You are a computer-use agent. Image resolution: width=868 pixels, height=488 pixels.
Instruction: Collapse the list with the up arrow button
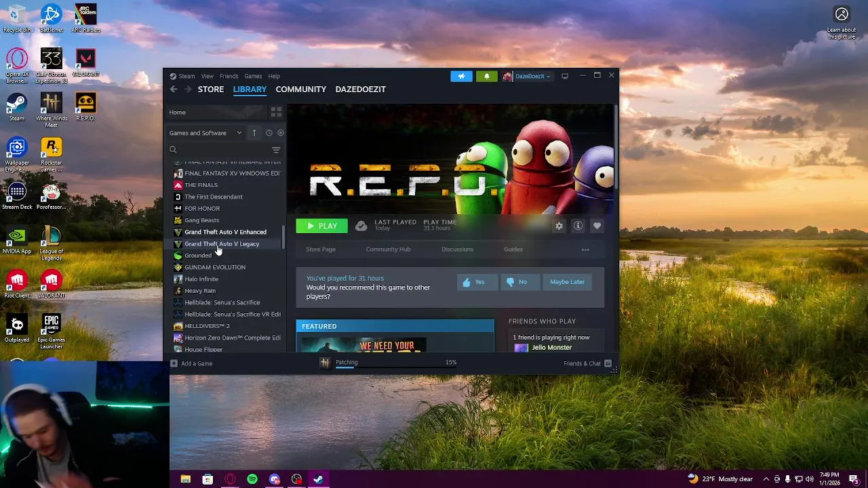click(x=254, y=133)
